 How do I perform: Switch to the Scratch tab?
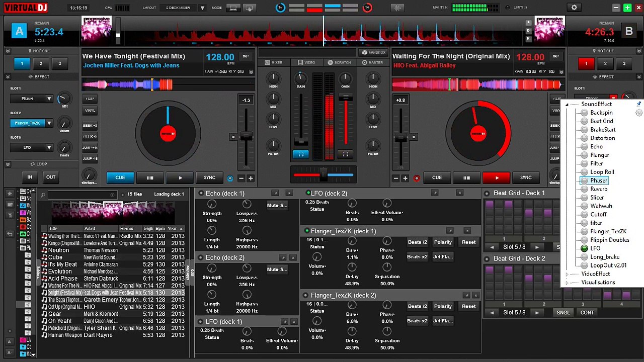(x=339, y=62)
